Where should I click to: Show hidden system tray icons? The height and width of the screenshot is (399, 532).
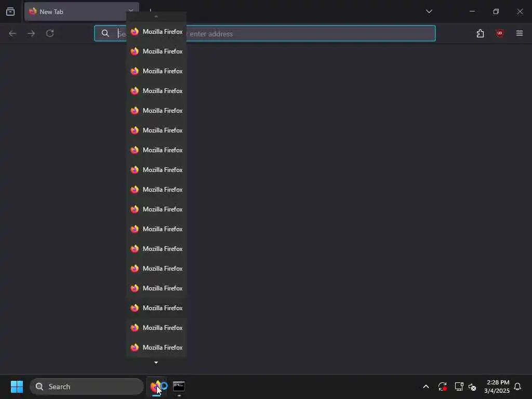[426, 387]
